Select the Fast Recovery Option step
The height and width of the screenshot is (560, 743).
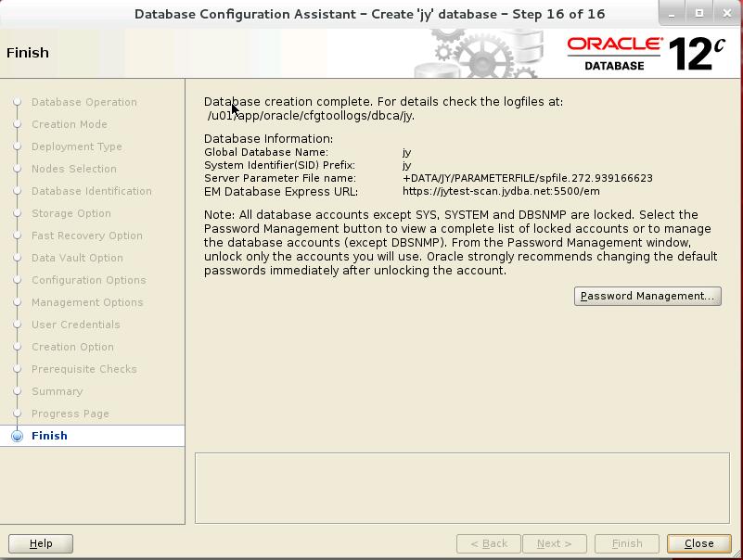tap(86, 235)
